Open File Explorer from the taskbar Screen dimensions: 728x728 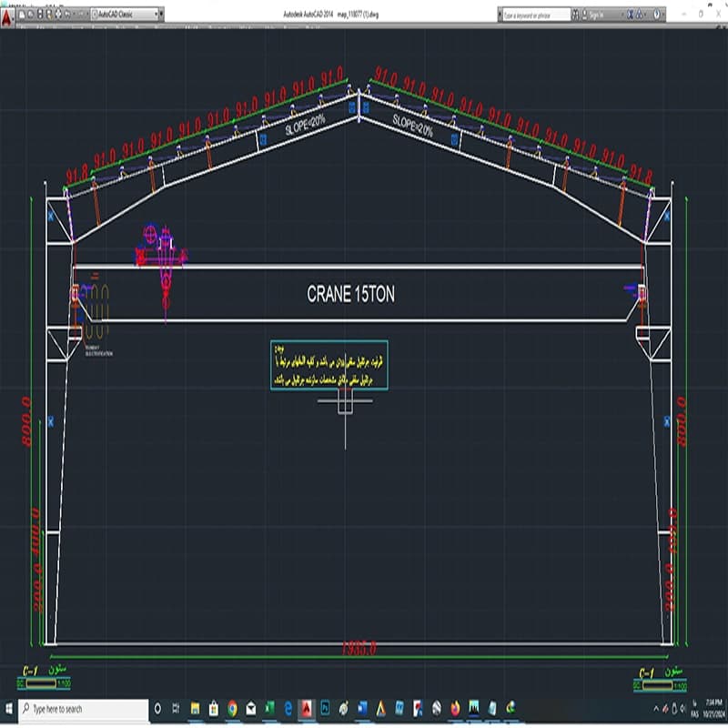click(195, 709)
